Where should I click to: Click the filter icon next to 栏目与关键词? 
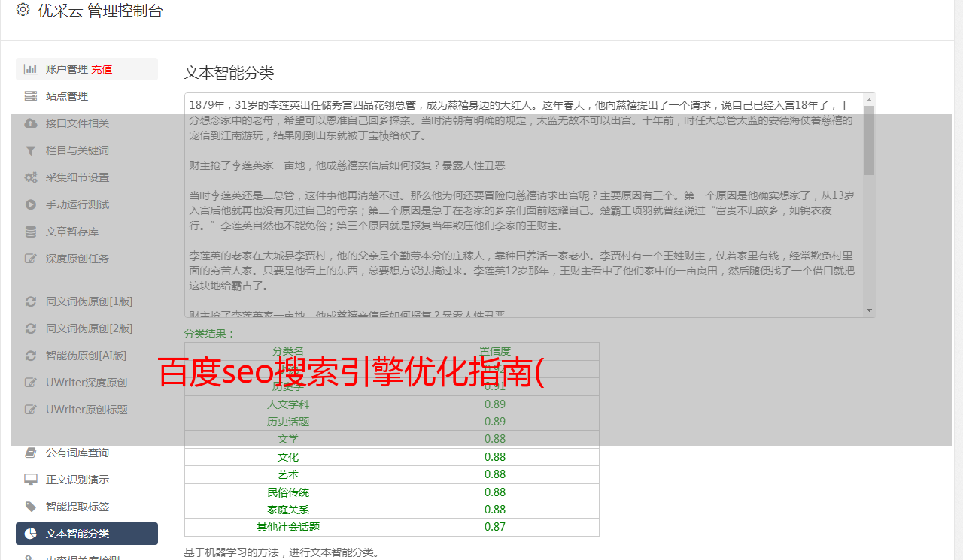click(31, 150)
